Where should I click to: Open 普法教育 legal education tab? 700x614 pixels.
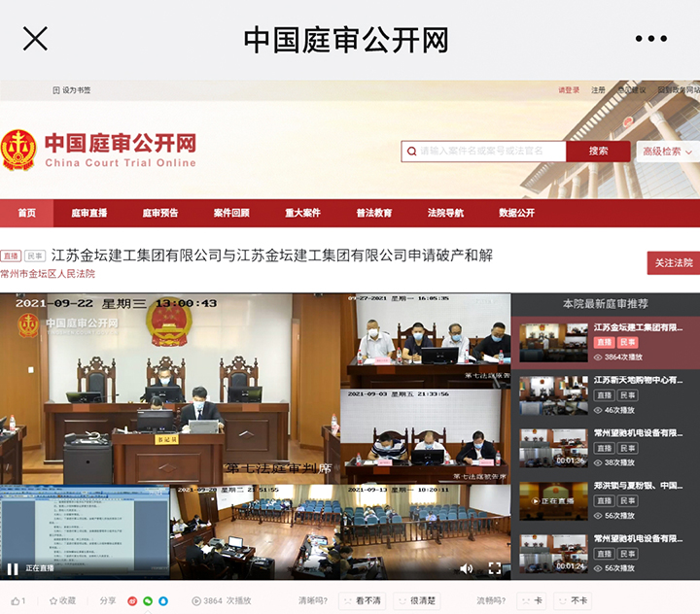(374, 213)
